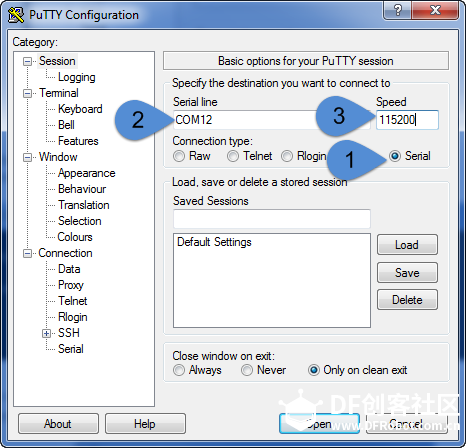
Task: Open the Bell category
Action: coord(66,125)
